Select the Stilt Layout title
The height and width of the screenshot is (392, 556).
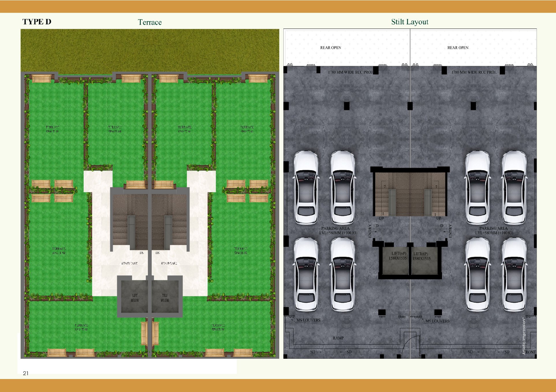pyautogui.click(x=410, y=22)
